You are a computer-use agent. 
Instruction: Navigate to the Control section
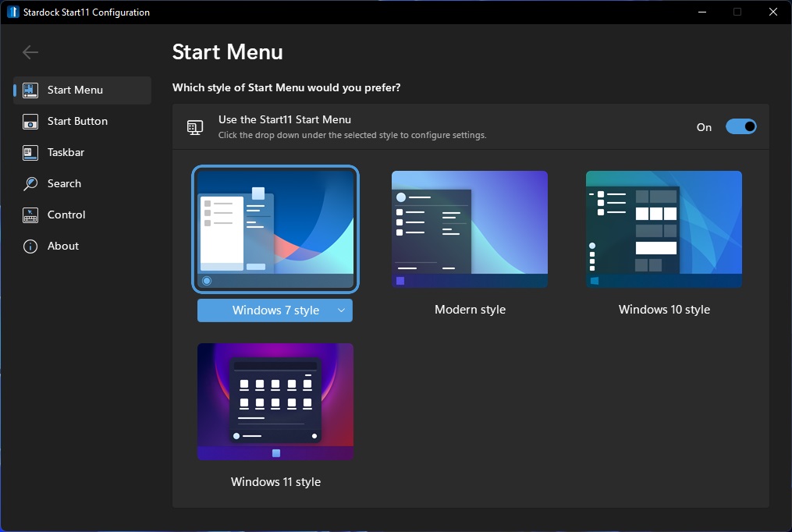(x=83, y=215)
